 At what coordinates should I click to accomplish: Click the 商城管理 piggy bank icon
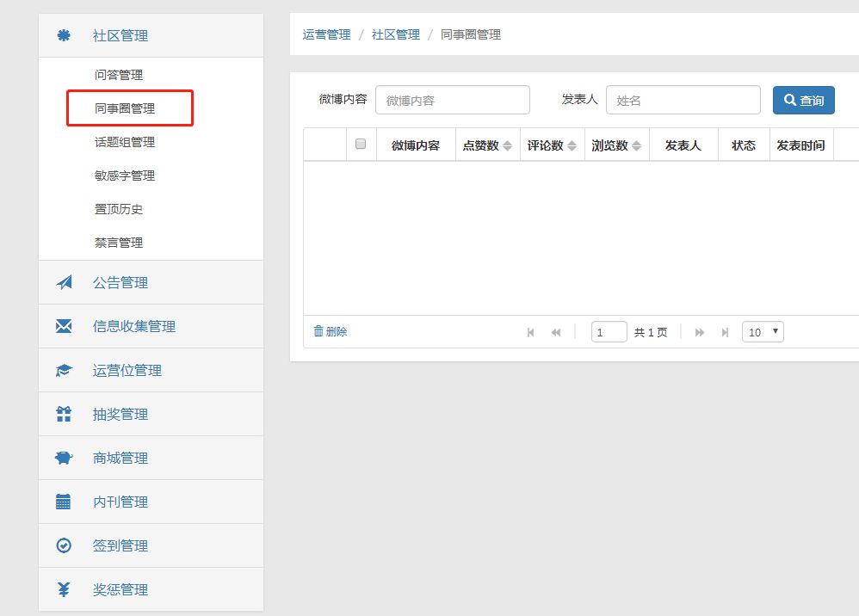[x=64, y=458]
